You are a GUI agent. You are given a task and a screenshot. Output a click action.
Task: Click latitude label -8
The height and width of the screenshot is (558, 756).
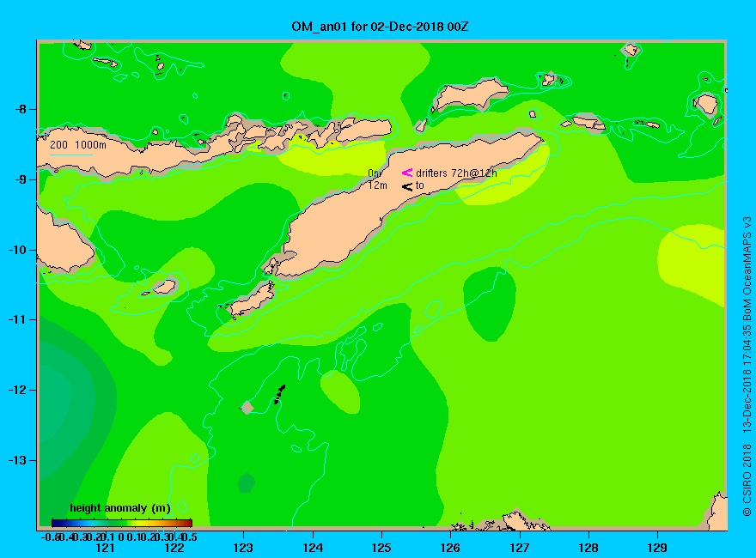click(21, 109)
